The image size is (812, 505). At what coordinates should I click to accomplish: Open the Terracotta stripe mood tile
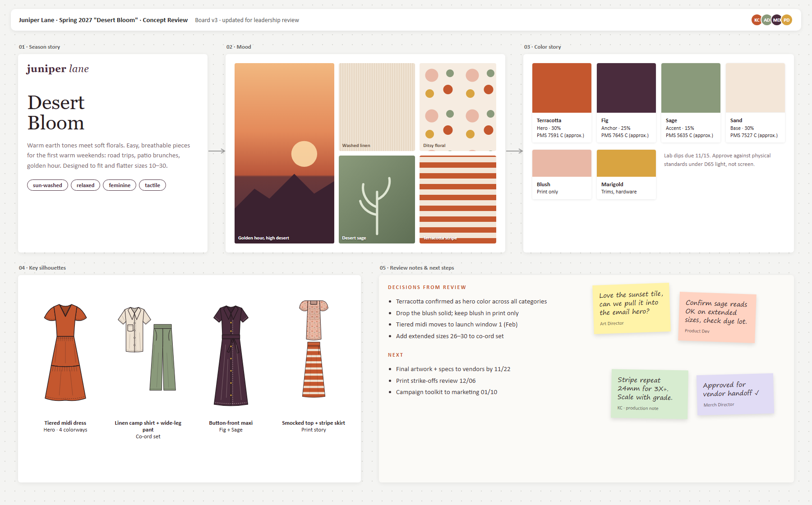point(458,199)
